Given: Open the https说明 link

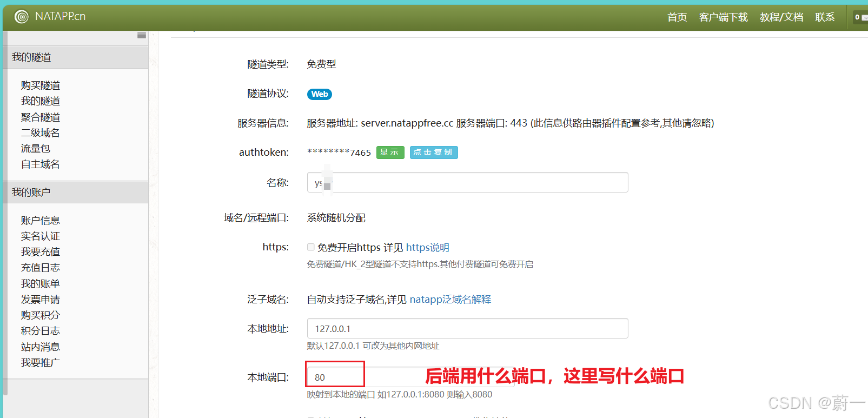Looking at the screenshot, I should coord(428,248).
